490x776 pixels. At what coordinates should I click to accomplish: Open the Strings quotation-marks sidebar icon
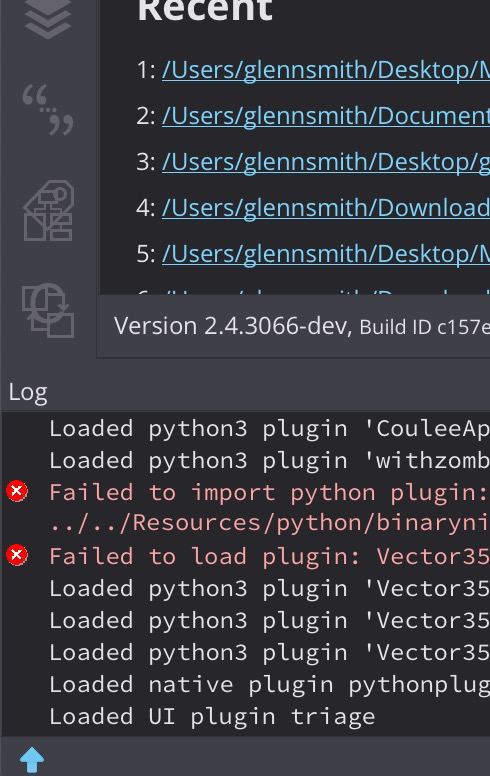tap(48, 109)
